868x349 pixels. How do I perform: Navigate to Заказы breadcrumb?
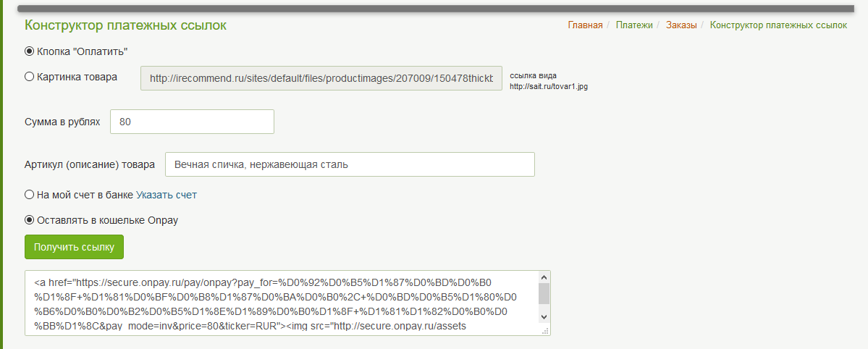tap(681, 25)
